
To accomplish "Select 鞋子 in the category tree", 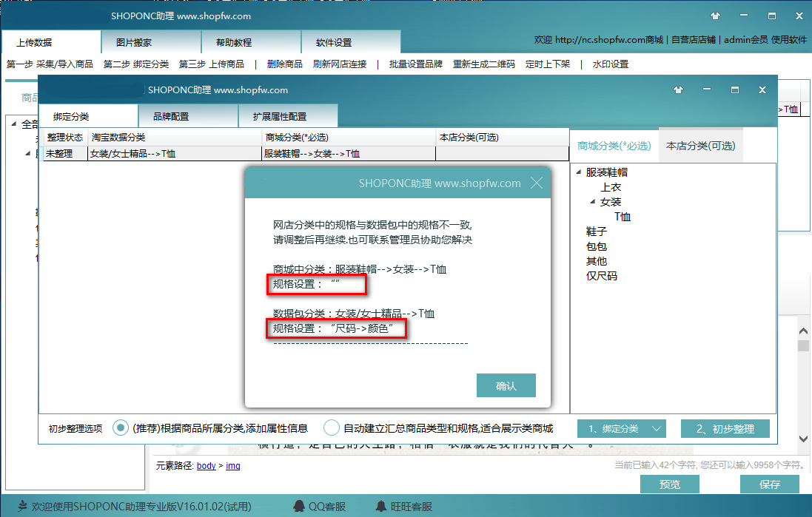I will pos(596,232).
